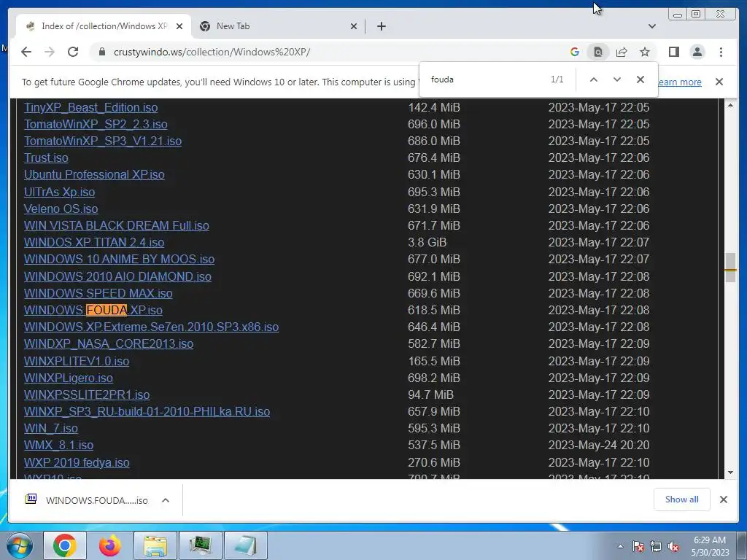Viewport: 747px width, 560px height.
Task: Open the Chrome three-dot menu
Action: [x=721, y=52]
